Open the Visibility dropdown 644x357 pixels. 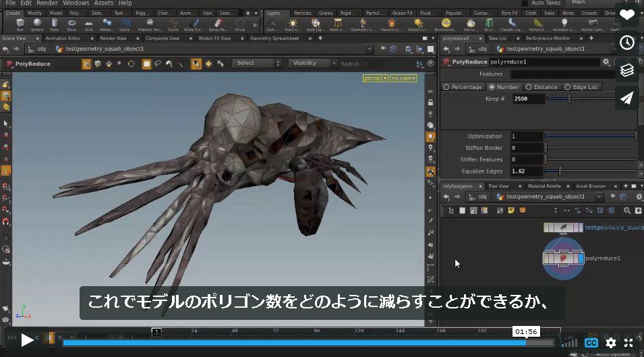[x=312, y=63]
